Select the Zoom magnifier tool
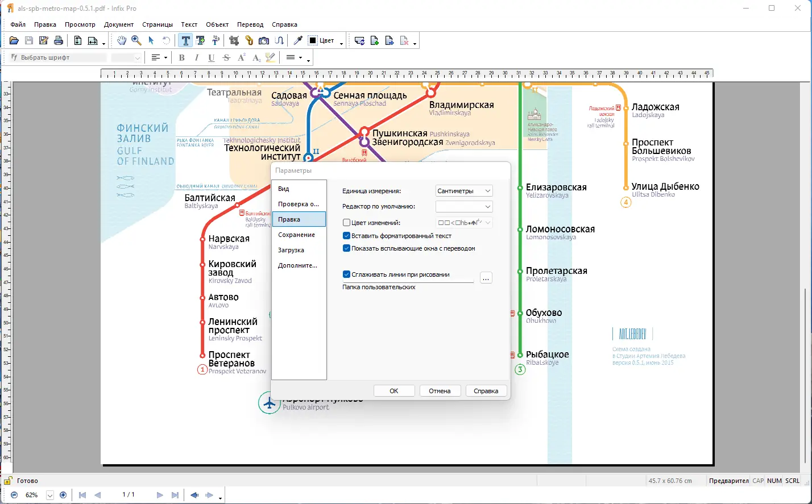This screenshot has width=812, height=504. 136,40
